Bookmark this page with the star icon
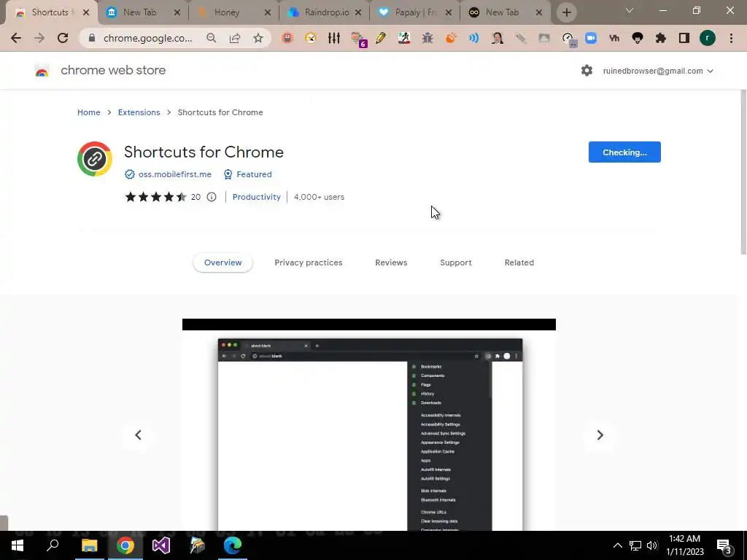This screenshot has height=560, width=747. [258, 38]
